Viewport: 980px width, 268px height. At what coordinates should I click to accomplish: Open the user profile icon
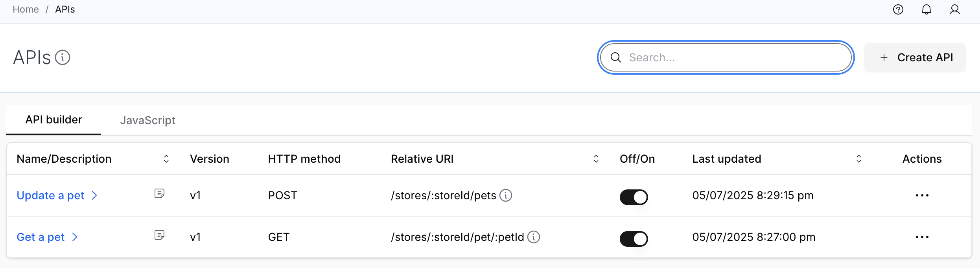[x=955, y=9]
